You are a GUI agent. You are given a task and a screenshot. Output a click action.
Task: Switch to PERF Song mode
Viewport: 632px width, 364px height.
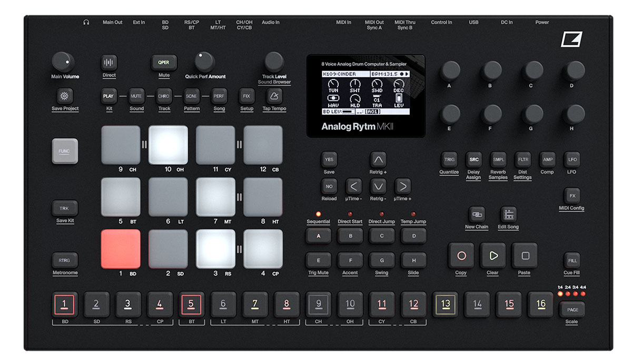pos(219,96)
